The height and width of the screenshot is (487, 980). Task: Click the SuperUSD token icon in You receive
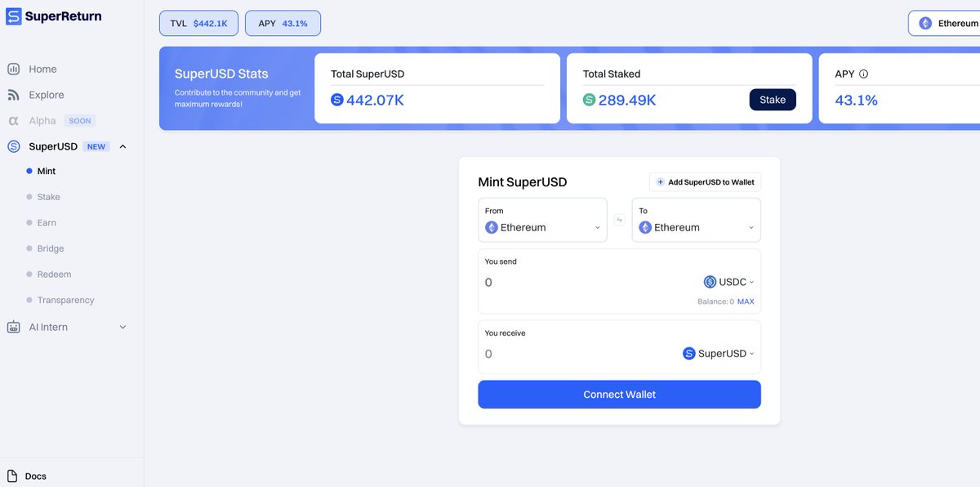[688, 354]
